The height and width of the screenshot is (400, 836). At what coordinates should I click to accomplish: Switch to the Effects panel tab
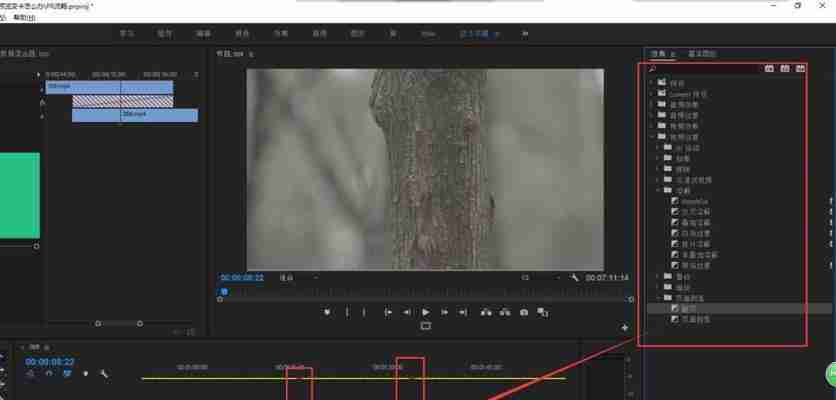(x=660, y=53)
